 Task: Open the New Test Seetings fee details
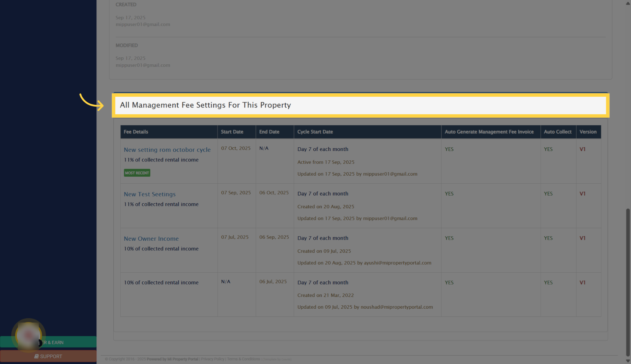149,194
